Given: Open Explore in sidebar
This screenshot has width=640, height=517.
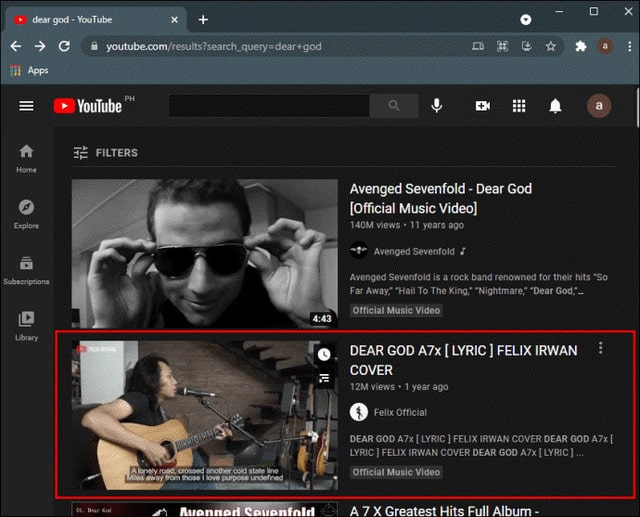Looking at the screenshot, I should coord(27,215).
